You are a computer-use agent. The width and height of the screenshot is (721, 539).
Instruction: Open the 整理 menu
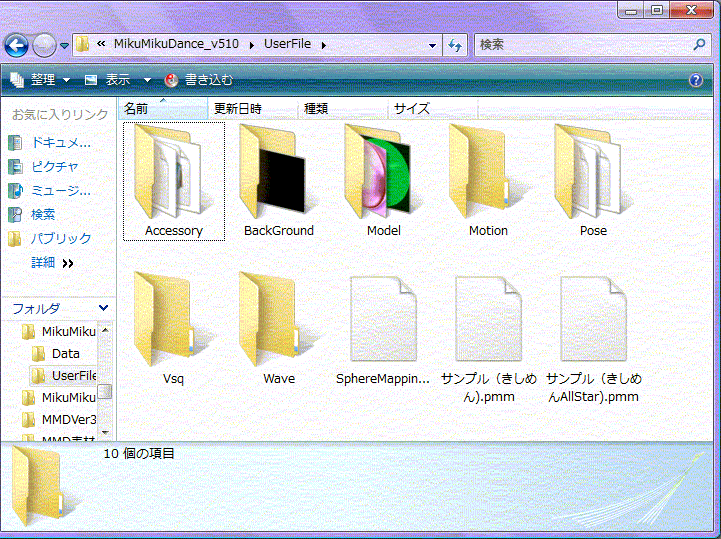[x=40, y=80]
